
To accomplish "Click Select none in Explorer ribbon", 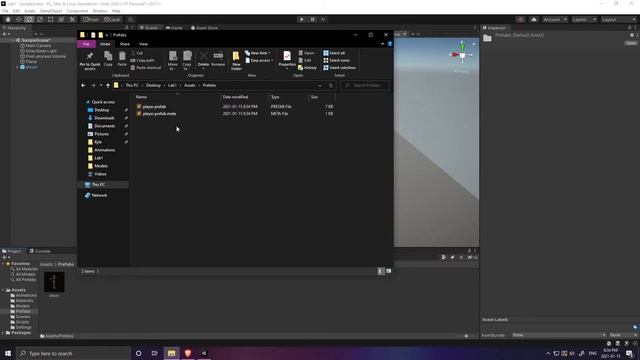I will (336, 60).
